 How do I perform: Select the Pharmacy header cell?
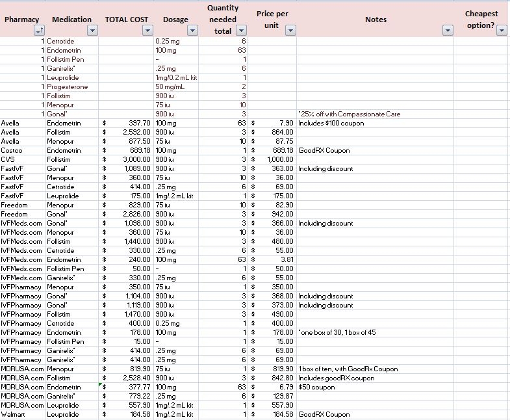23,20
